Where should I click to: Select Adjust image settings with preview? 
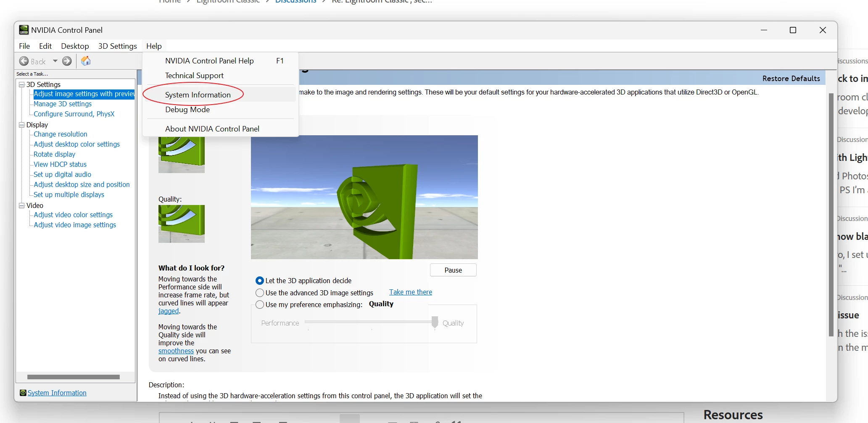coord(84,94)
